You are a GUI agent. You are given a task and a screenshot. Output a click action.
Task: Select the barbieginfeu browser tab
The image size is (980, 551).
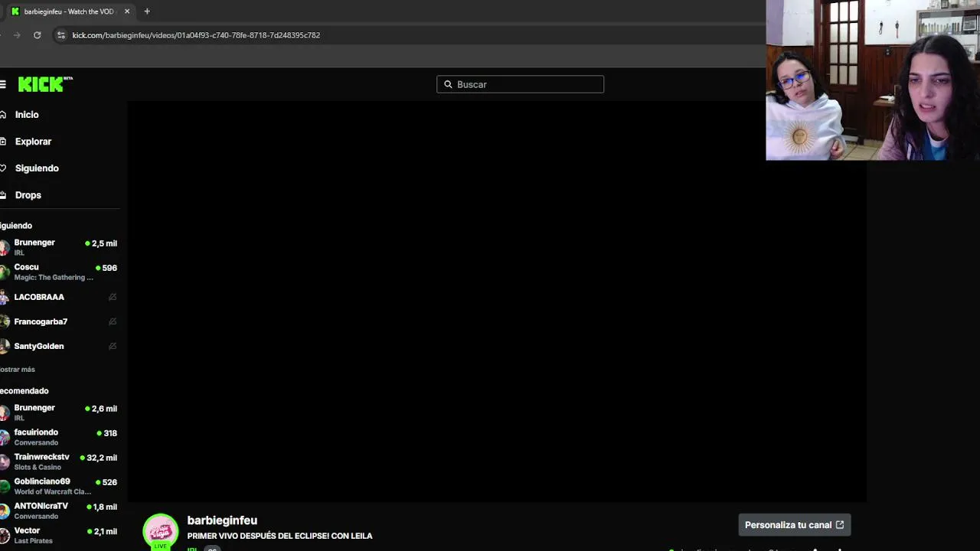70,11
